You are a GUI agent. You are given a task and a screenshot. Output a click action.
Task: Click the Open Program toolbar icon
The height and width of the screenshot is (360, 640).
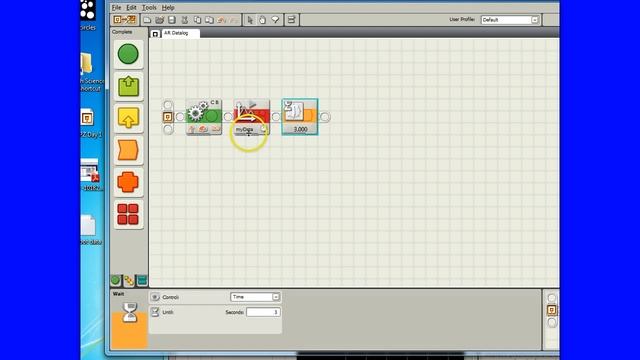click(160, 20)
